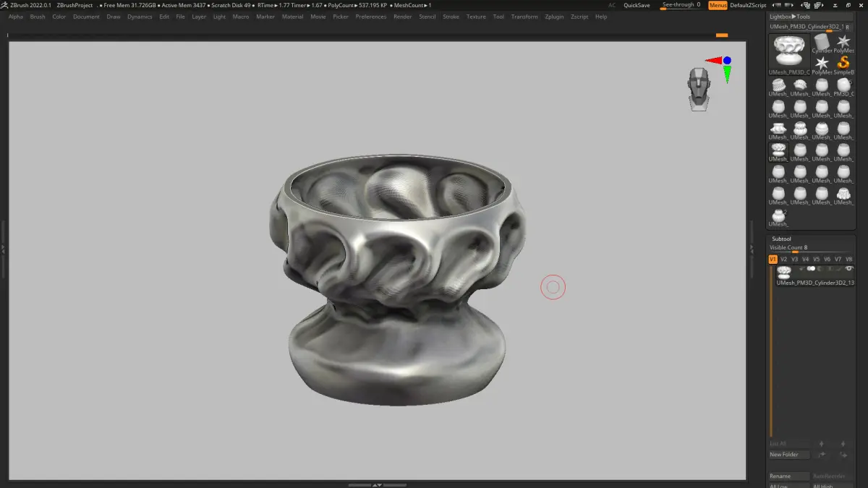
Task: Click subtool name UMesh_PM3D_Cylinder3D2_13
Action: pos(815,283)
